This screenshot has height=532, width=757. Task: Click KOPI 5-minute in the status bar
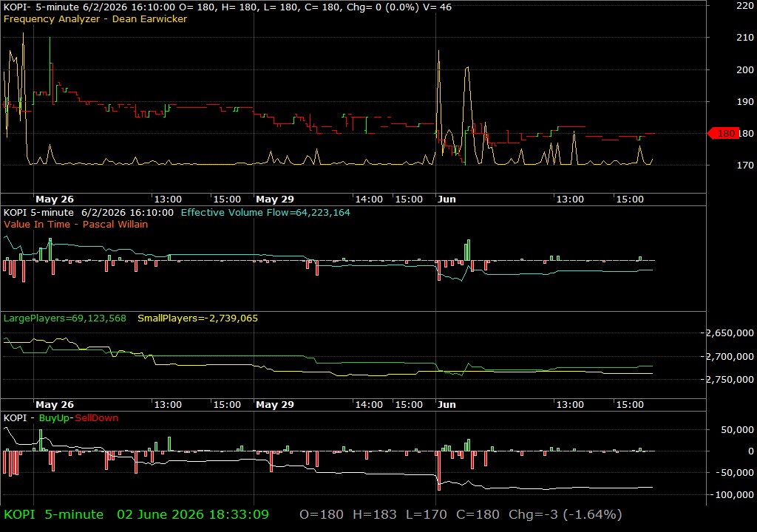53,514
